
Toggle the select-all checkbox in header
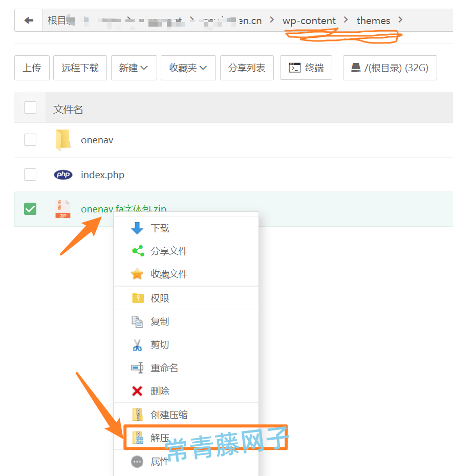coord(30,107)
